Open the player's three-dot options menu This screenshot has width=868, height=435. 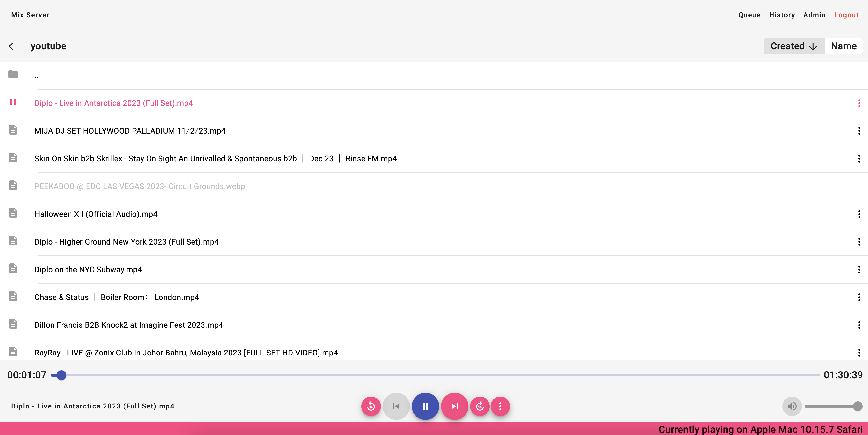tap(500, 406)
